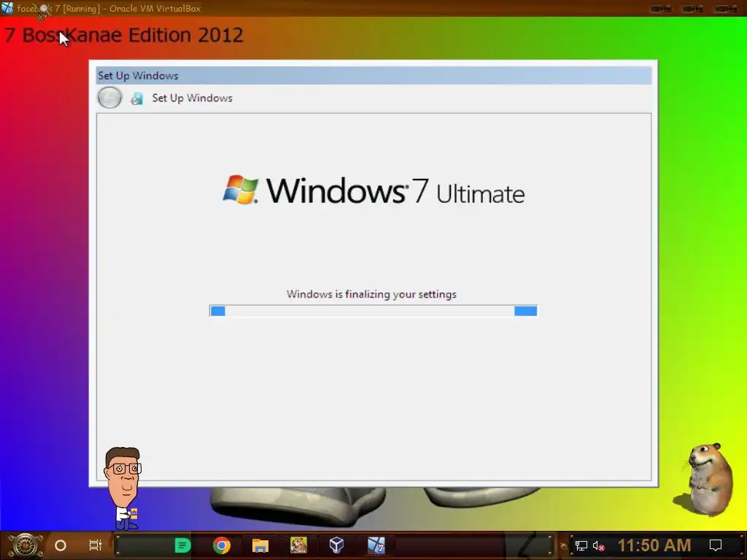747x560 pixels.
Task: Switch to the Windows 7 VM taskbar icon
Action: pyautogui.click(x=376, y=545)
